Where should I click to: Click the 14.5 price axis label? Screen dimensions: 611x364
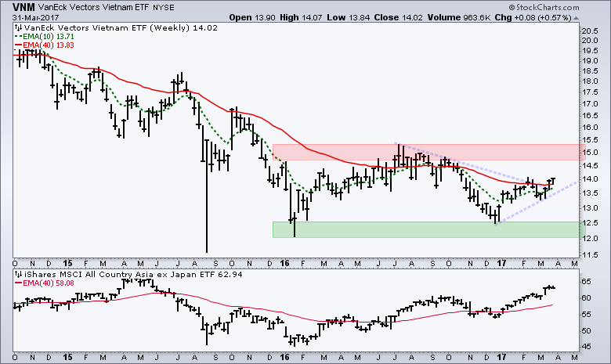[x=589, y=165]
